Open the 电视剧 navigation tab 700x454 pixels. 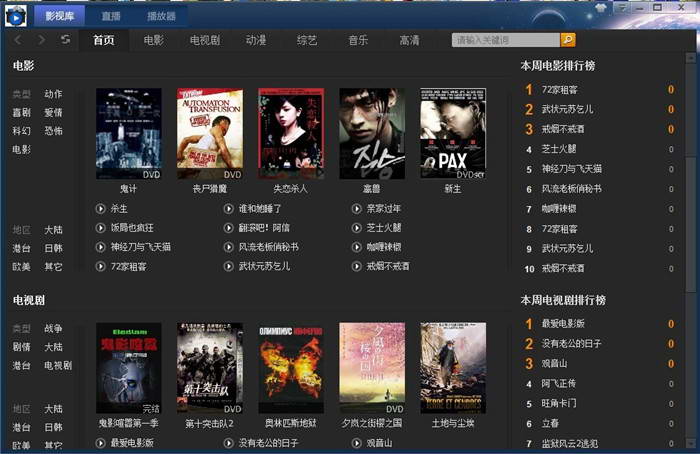[204, 40]
